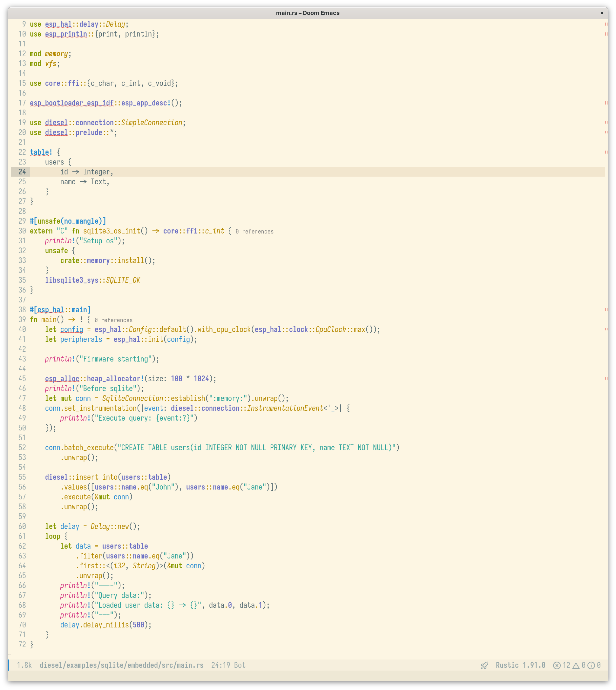Click the info circle icon in modeline

pos(591,665)
